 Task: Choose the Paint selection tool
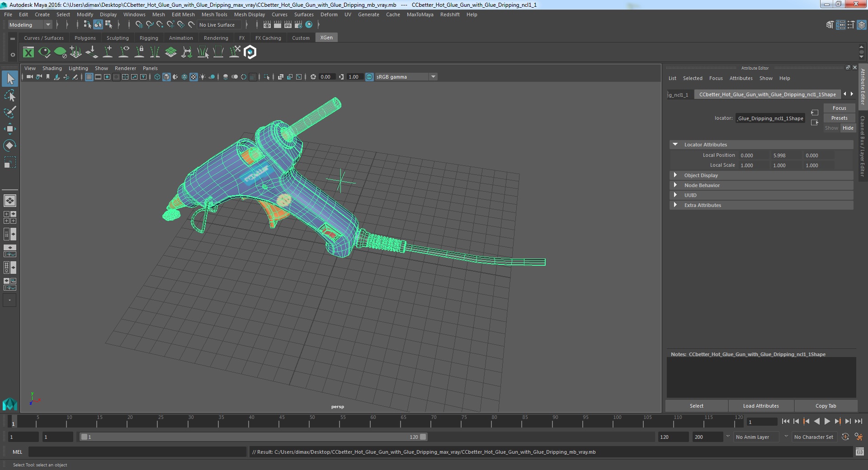[10, 112]
